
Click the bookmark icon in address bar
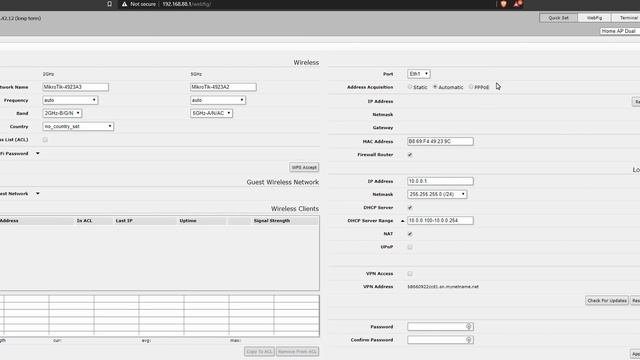tap(109, 4)
